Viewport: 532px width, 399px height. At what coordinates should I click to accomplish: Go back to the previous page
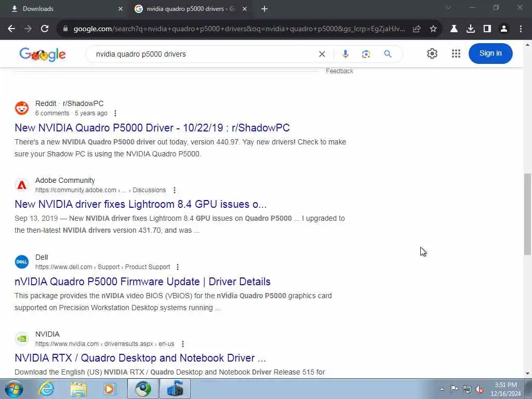[x=11, y=29]
